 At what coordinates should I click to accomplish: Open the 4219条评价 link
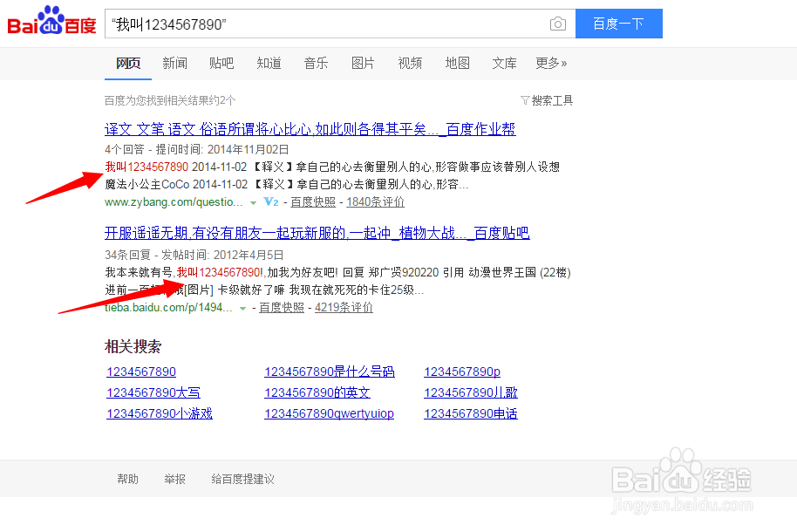click(x=344, y=307)
